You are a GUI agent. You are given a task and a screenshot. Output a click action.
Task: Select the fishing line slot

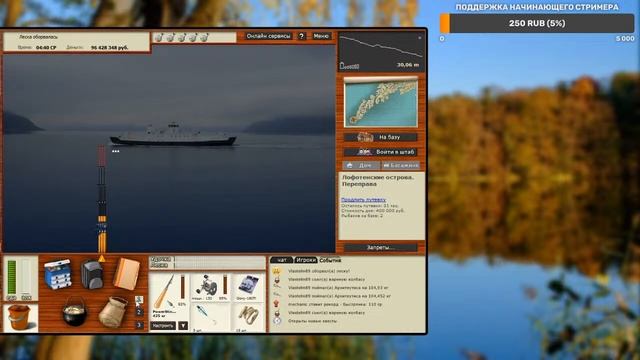[248, 287]
